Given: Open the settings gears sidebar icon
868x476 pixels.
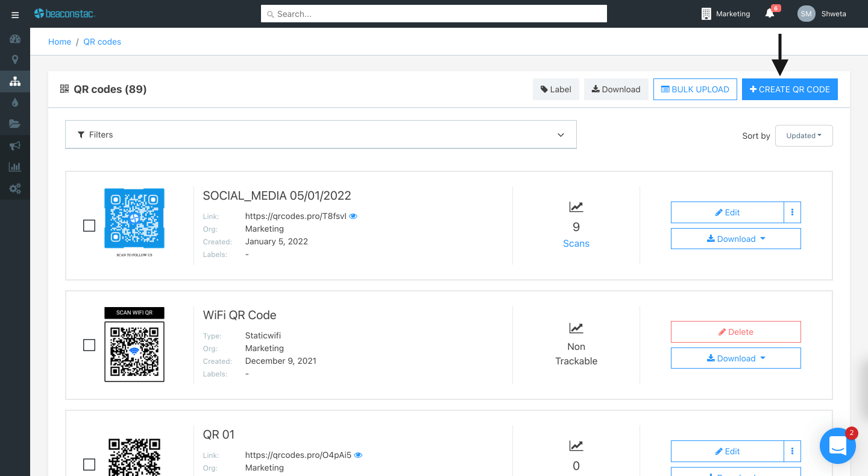Looking at the screenshot, I should [x=15, y=189].
